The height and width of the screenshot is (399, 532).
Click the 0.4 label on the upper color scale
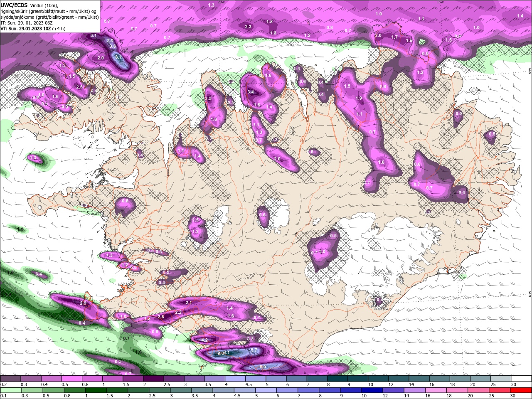tap(44, 384)
